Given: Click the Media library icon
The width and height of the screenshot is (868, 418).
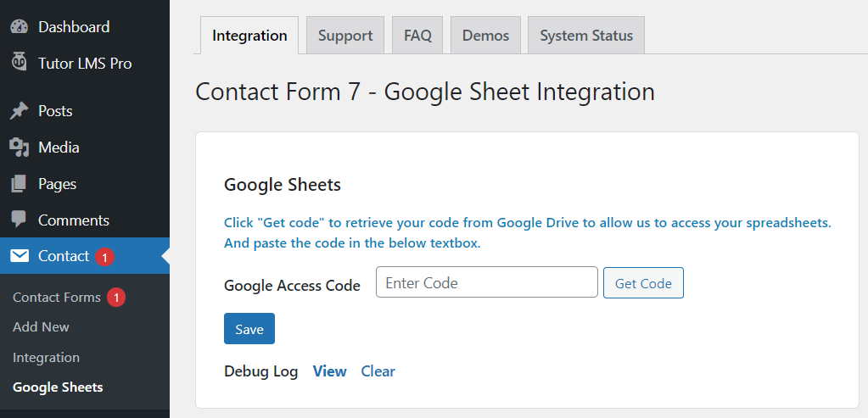Looking at the screenshot, I should pyautogui.click(x=19, y=147).
